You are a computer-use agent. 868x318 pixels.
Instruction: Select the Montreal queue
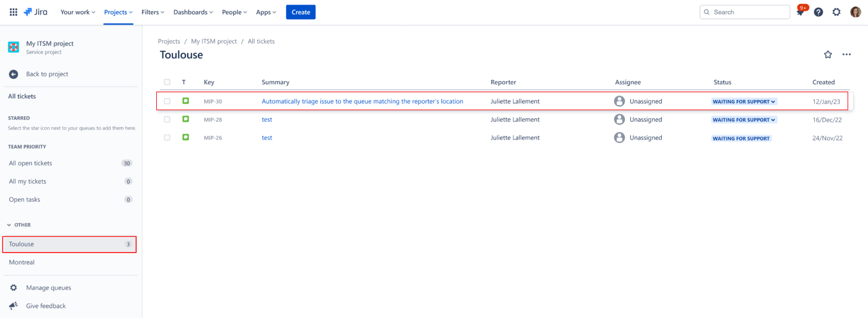(x=22, y=263)
